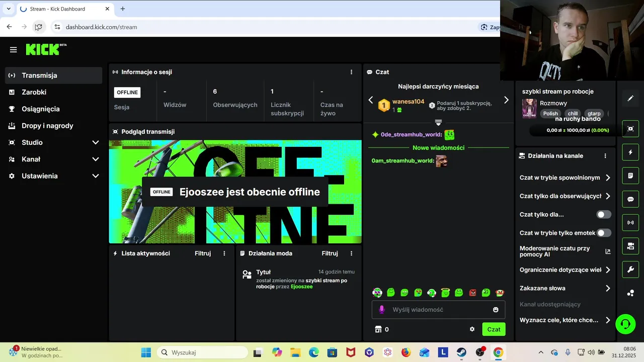Click the document mod actions icon in right rail
Screen dimensions: 644x362
(630, 176)
